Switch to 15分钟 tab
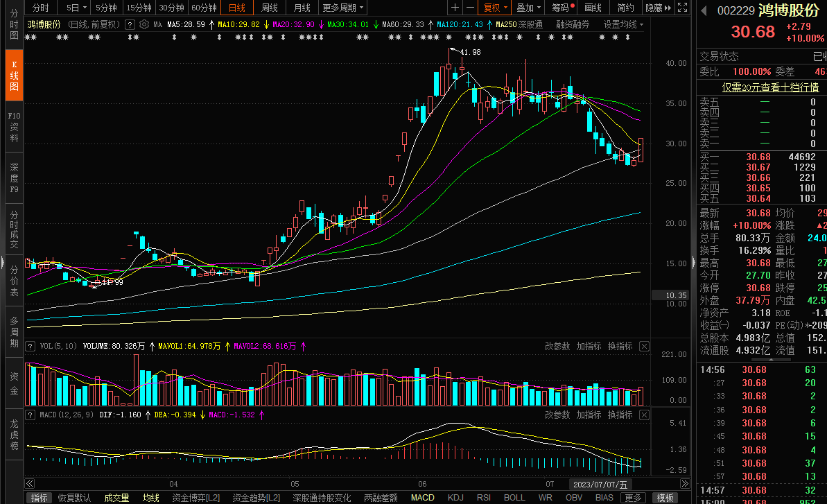 coord(139,8)
